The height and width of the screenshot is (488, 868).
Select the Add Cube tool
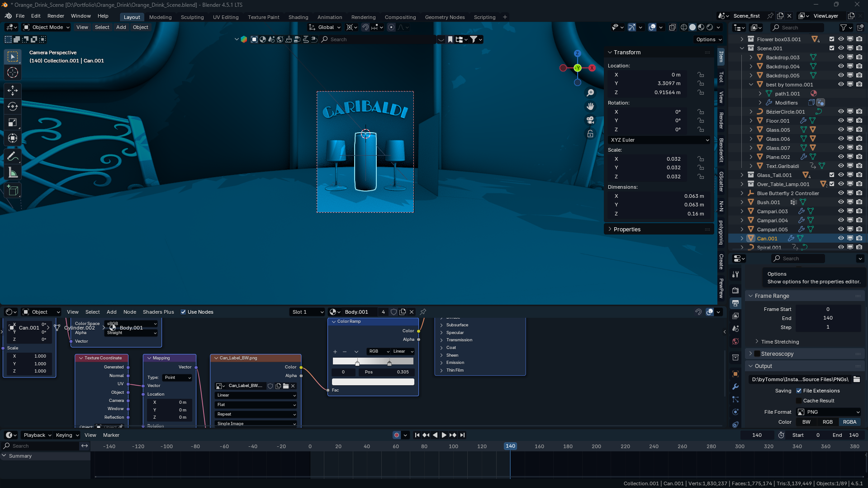[x=13, y=191]
